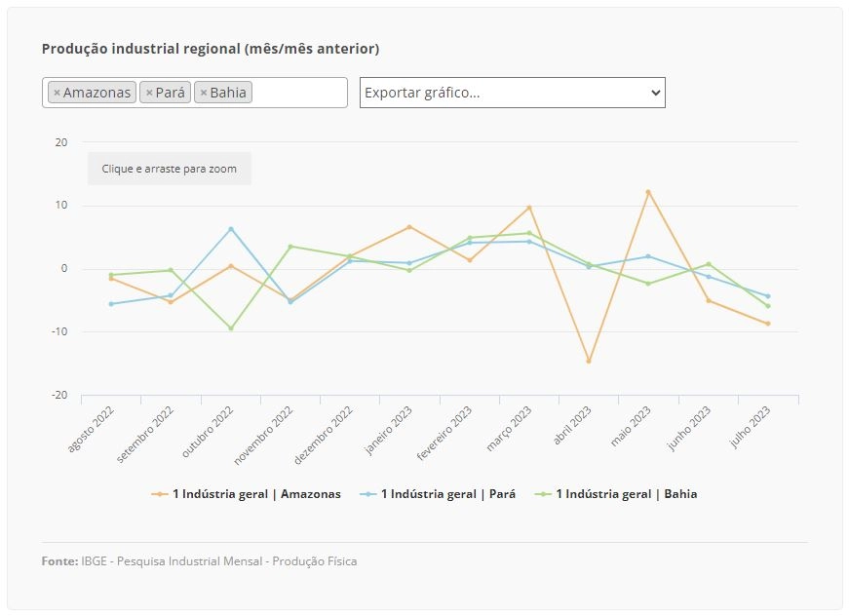Click inside the region selection input field
The image size is (849, 616).
tap(299, 93)
